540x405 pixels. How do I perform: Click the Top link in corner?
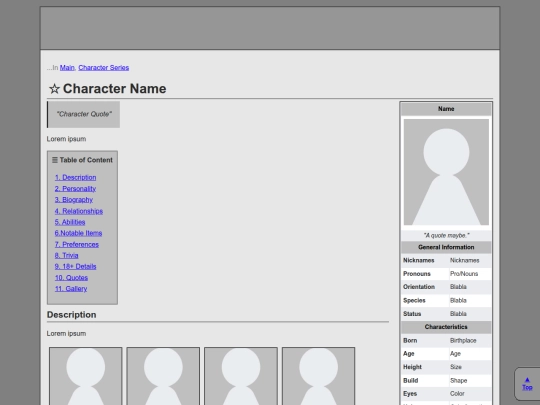527,387
